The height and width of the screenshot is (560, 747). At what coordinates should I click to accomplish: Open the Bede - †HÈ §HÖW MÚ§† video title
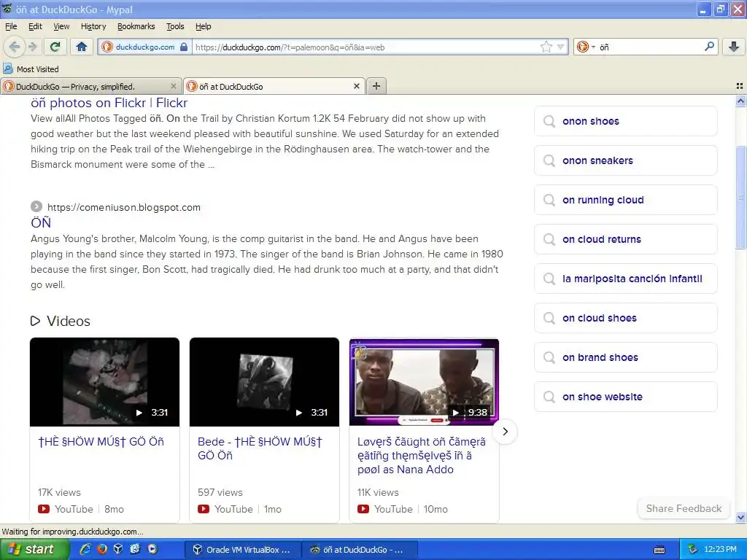260,448
